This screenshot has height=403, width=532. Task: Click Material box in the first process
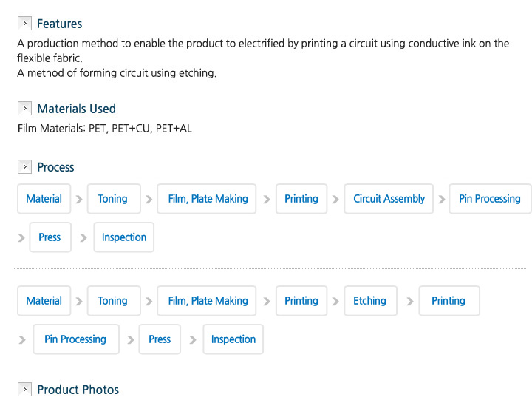point(44,199)
